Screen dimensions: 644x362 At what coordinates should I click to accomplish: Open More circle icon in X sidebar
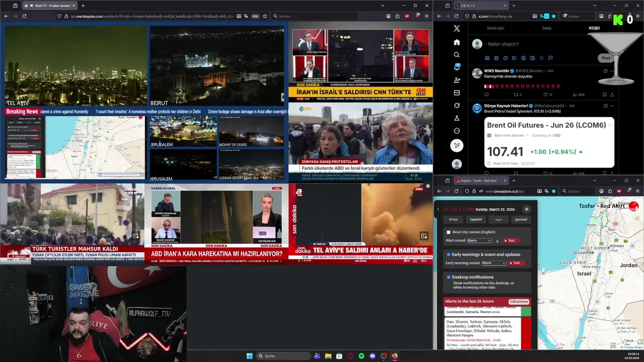tap(457, 131)
